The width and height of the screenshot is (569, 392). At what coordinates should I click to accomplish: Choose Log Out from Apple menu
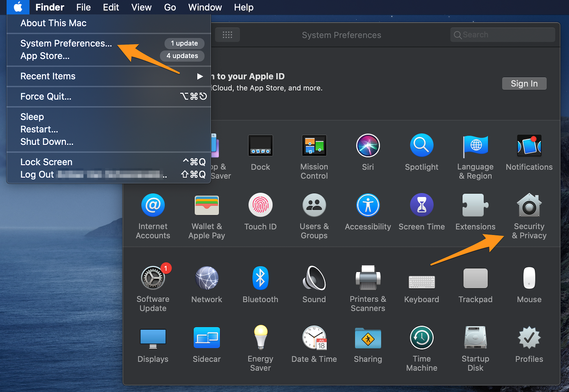point(109,174)
